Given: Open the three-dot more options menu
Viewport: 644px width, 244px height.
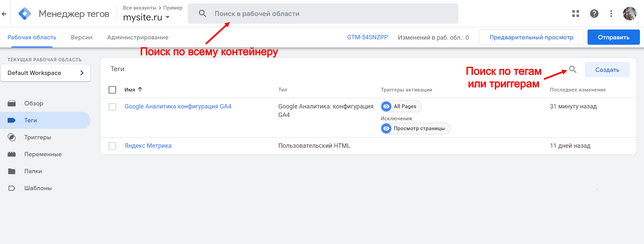Looking at the screenshot, I should coord(611,14).
